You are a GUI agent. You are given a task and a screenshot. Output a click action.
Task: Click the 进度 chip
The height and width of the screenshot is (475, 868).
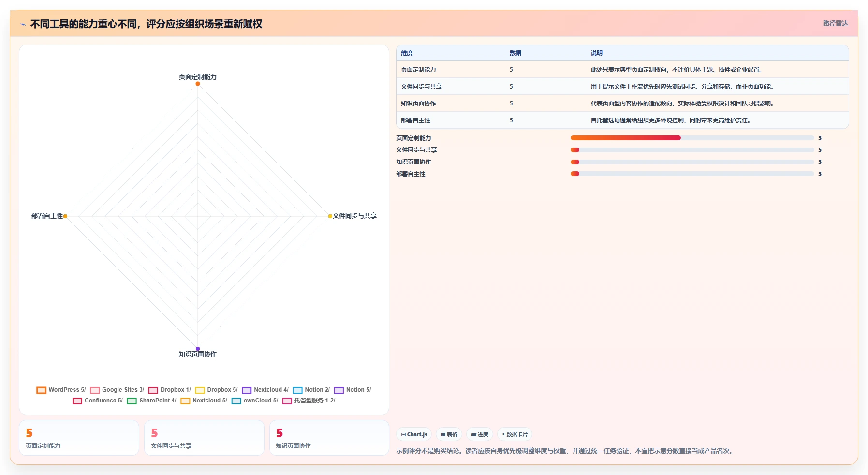(x=480, y=434)
